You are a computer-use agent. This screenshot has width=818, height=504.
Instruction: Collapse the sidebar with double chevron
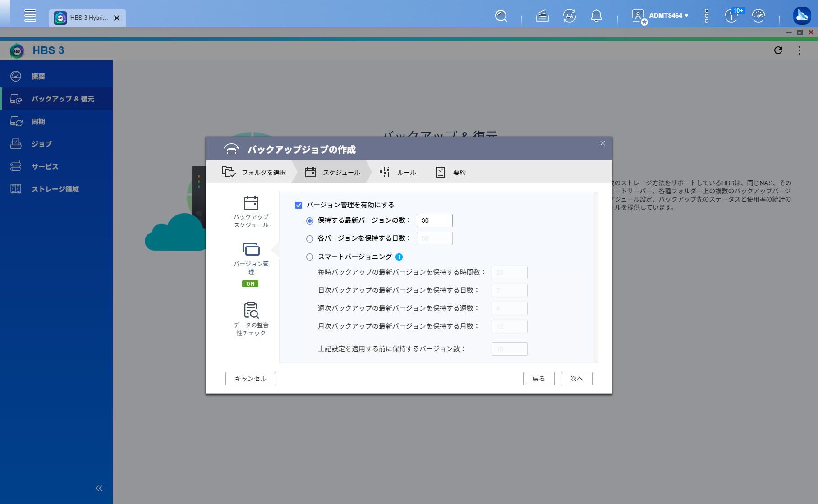[x=99, y=488]
